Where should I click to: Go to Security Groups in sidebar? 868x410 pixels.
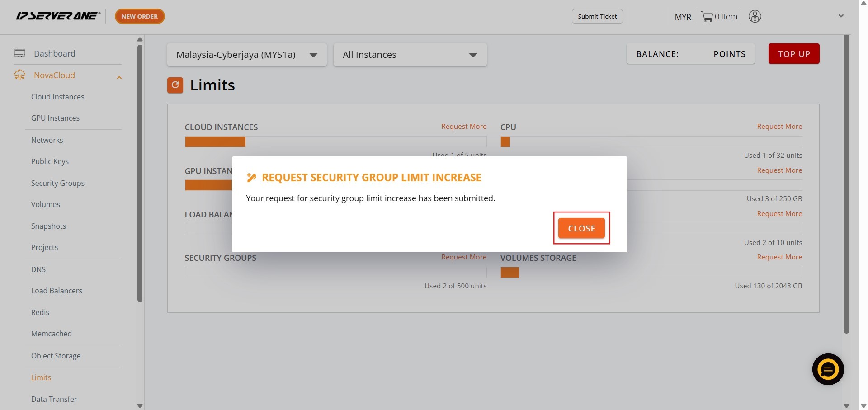[58, 183]
